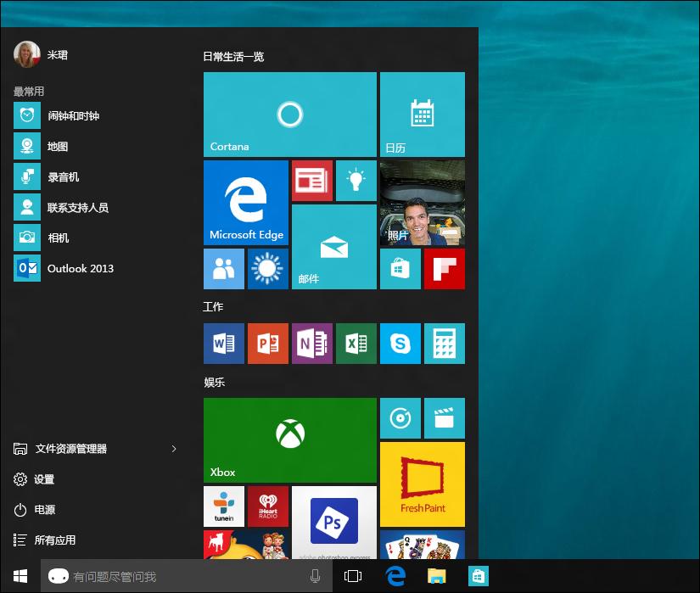Screen dimensions: 700x593
Task: Open the Groove Music tile
Action: coord(400,418)
